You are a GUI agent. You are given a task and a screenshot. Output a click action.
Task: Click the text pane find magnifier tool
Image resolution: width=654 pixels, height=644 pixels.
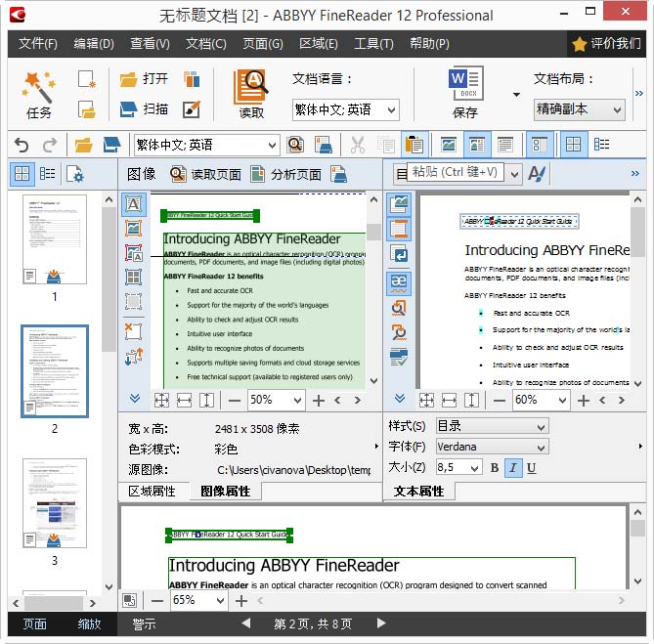(399, 309)
